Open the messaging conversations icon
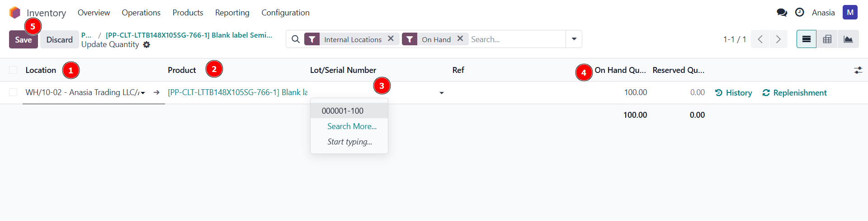 782,13
